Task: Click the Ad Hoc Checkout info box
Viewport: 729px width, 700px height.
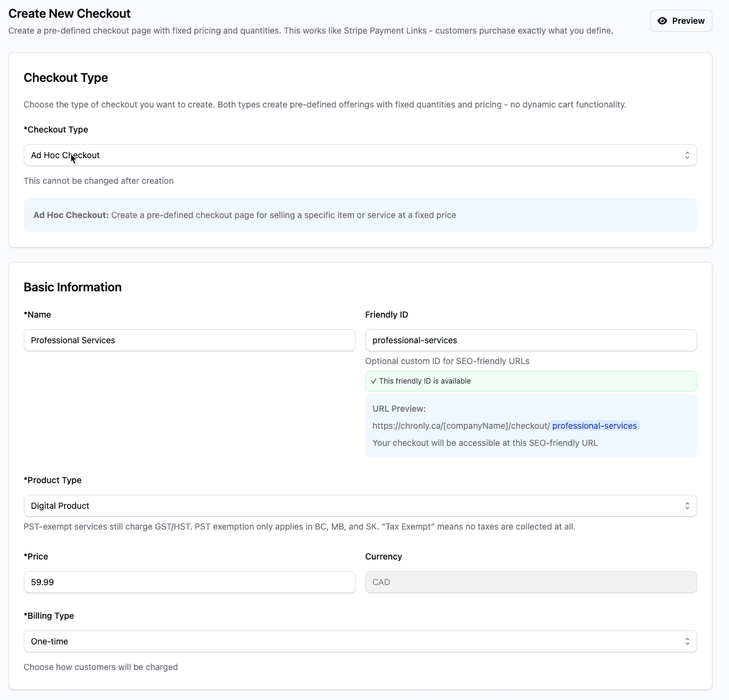Action: coord(360,215)
